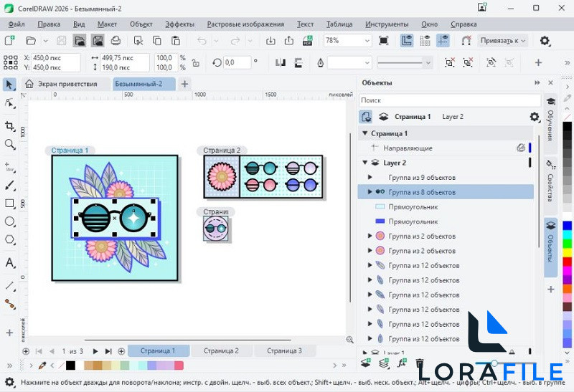This screenshot has height=392, width=574.
Task: Open the Эффекты menu
Action: click(x=179, y=24)
